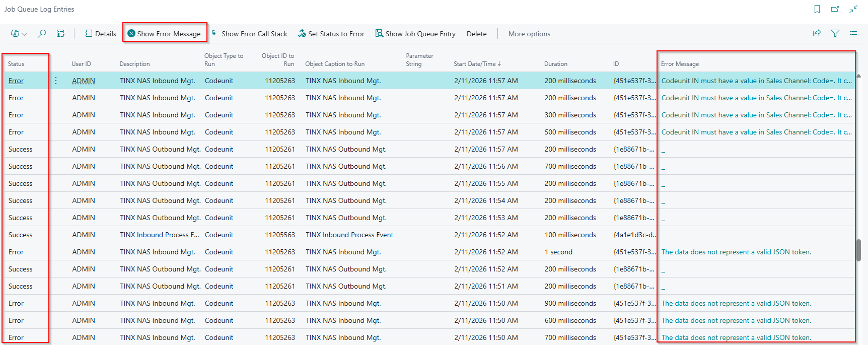Open Details for the selected entry
The image size is (868, 345).
point(101,34)
